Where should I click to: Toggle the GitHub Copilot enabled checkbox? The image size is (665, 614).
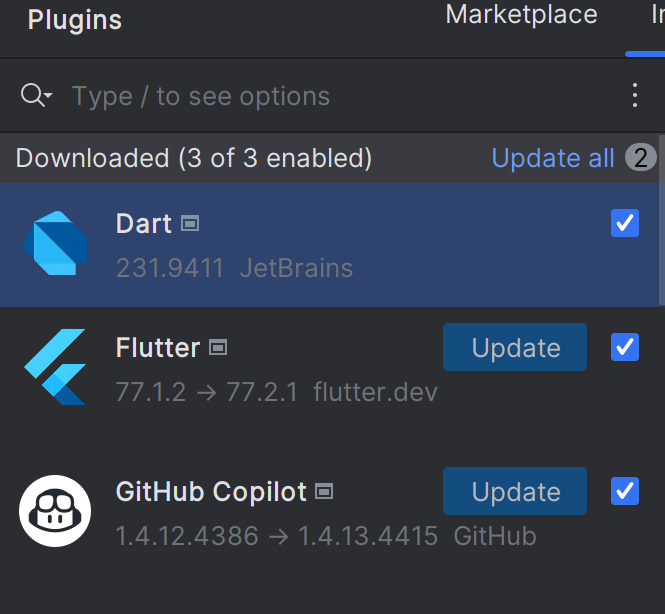(625, 491)
